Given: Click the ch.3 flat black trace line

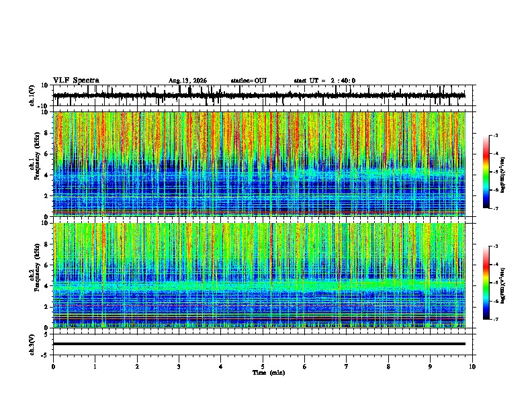Looking at the screenshot, I should [259, 344].
